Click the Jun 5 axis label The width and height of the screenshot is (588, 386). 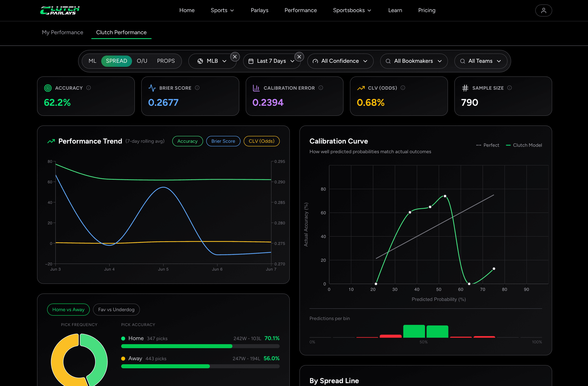(163, 269)
